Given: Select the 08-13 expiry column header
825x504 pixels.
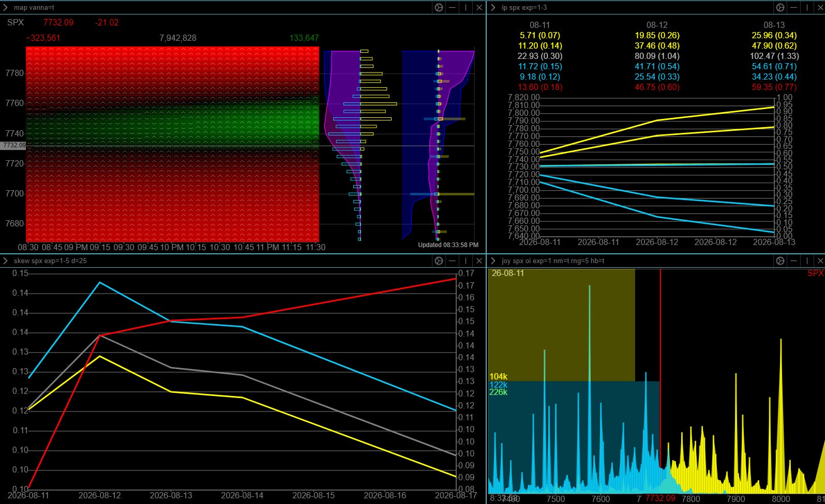Looking at the screenshot, I should click(774, 25).
